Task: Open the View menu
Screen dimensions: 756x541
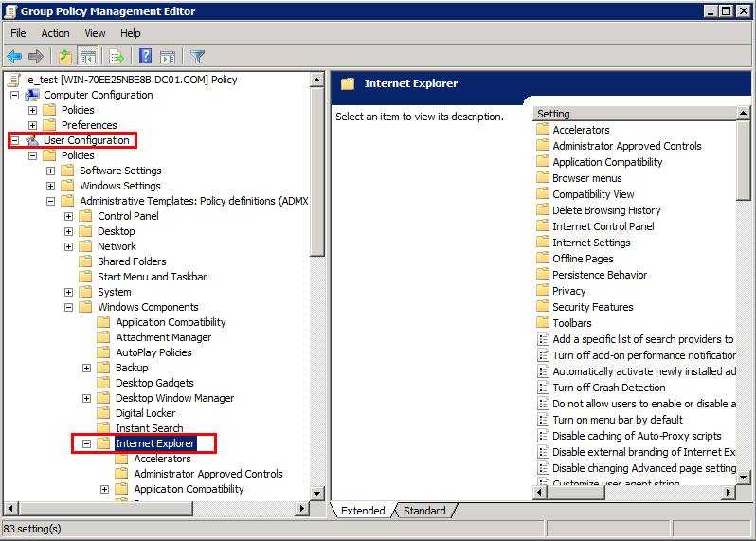Action: [95, 33]
